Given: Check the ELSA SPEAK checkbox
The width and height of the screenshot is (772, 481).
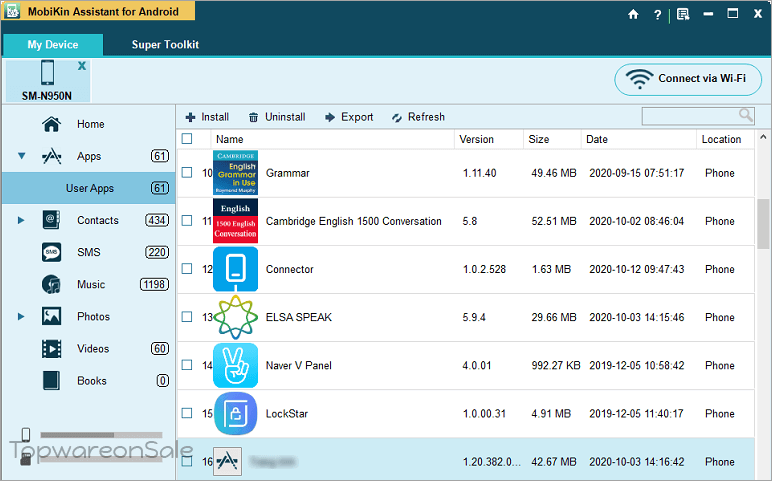Looking at the screenshot, I should 187,317.
